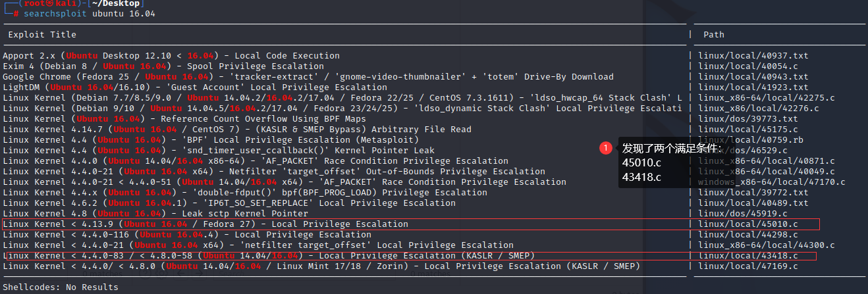This screenshot has width=868, height=294.
Task: Click the path 'linux/dos/39773.txt'
Action: point(748,119)
